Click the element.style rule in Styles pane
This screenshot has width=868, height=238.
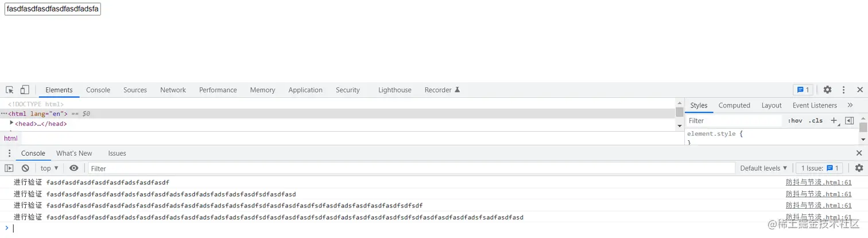point(715,134)
